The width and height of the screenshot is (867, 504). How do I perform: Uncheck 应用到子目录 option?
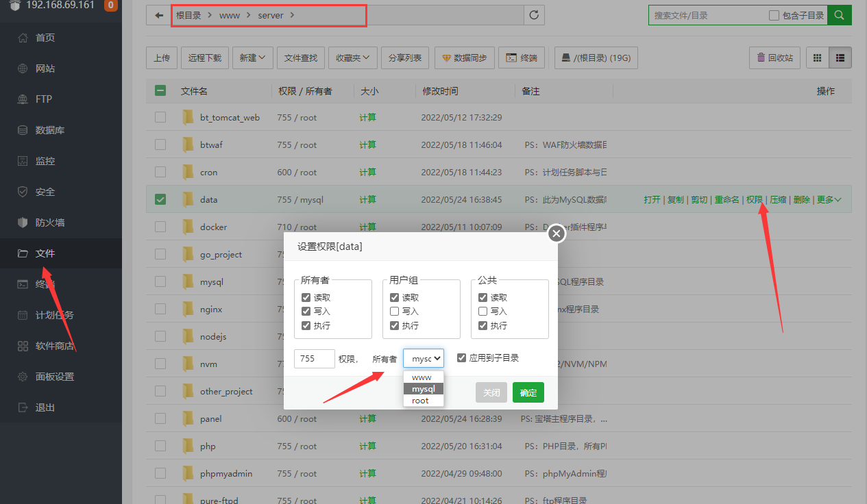pos(462,357)
